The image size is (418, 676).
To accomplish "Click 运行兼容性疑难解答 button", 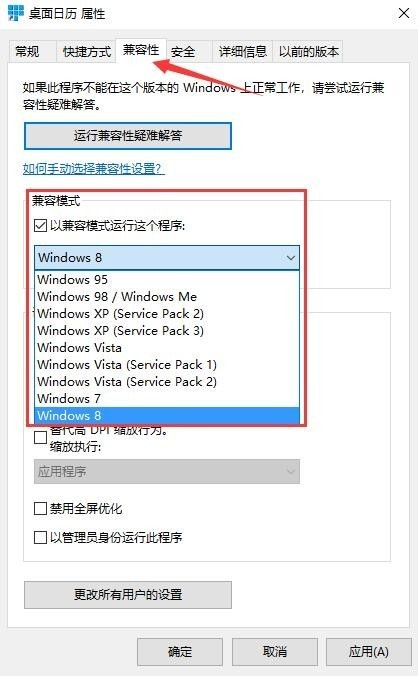I will pyautogui.click(x=128, y=136).
